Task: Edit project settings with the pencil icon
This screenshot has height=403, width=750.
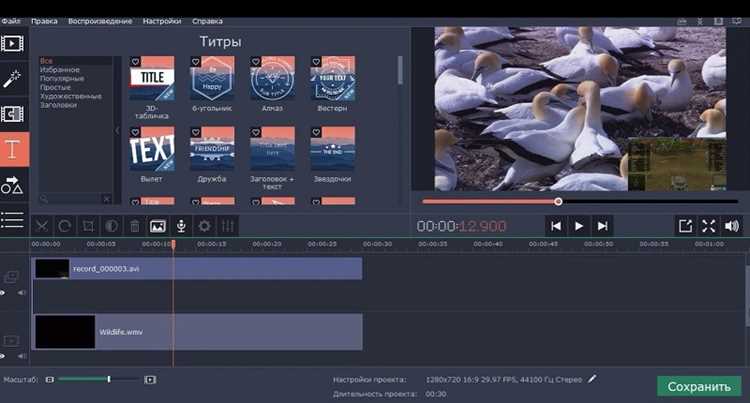Action: click(x=592, y=379)
